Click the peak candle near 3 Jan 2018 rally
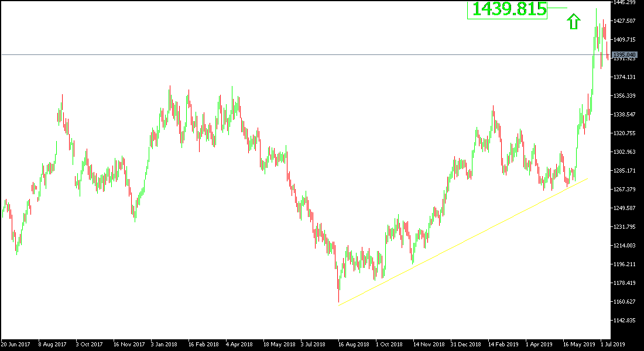644x351 pixels. 170,97
